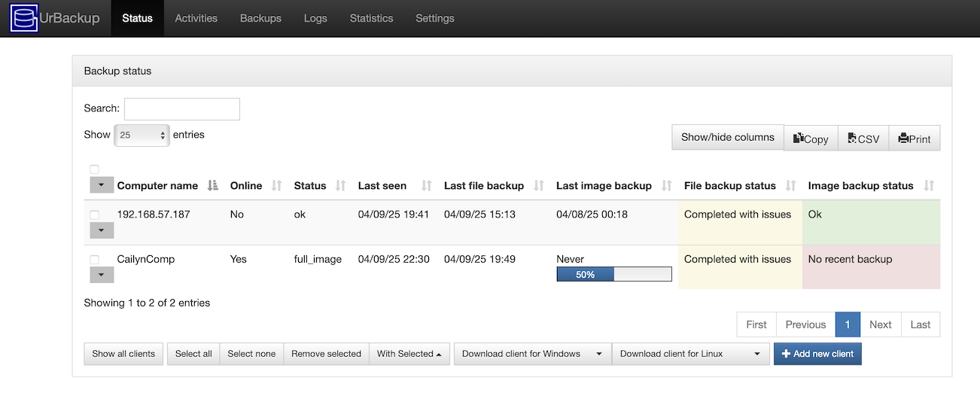980x396 pixels.
Task: Click the UrBackup logo icon
Action: (24, 18)
